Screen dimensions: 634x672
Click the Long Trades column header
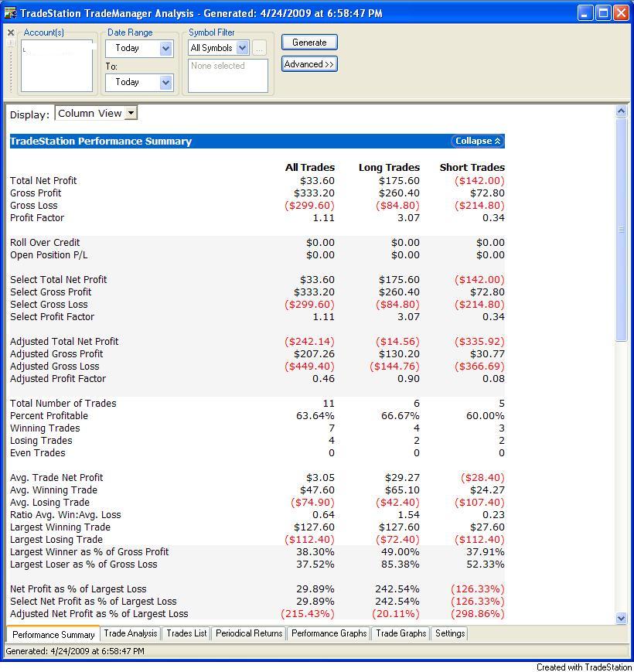[x=389, y=168]
